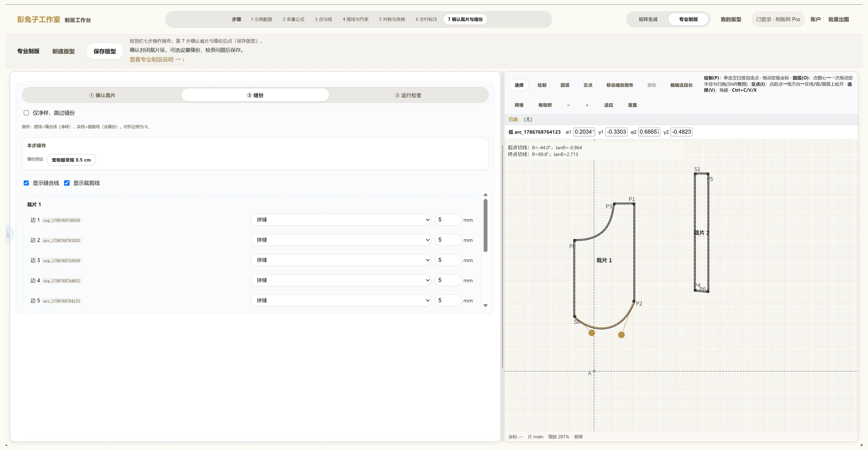
Task: Choose the 圆弧 arc tool
Action: point(565,85)
